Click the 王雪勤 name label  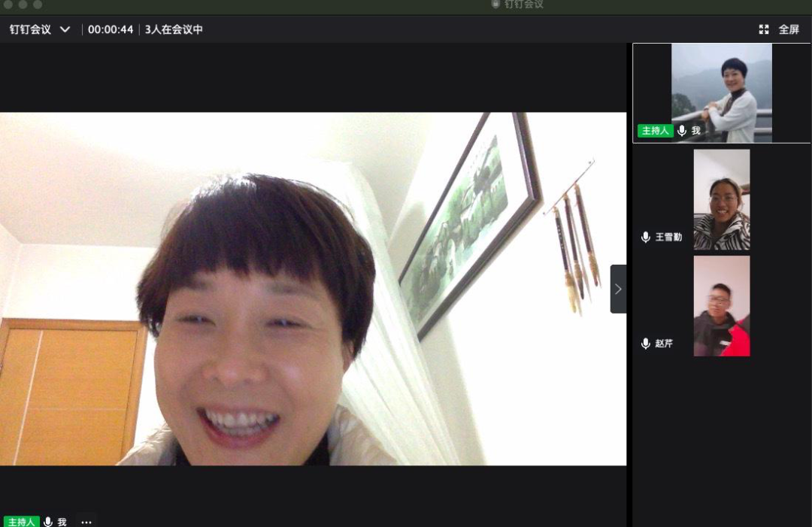[x=668, y=237]
